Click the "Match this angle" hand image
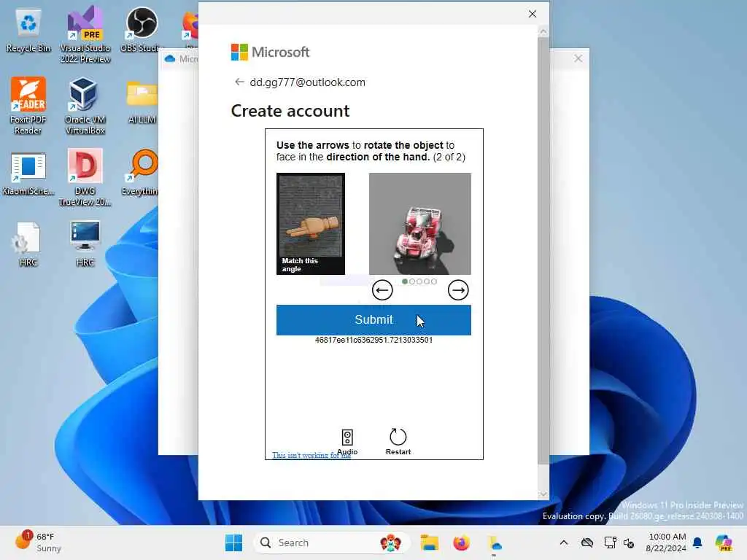The height and width of the screenshot is (560, 747). (311, 223)
